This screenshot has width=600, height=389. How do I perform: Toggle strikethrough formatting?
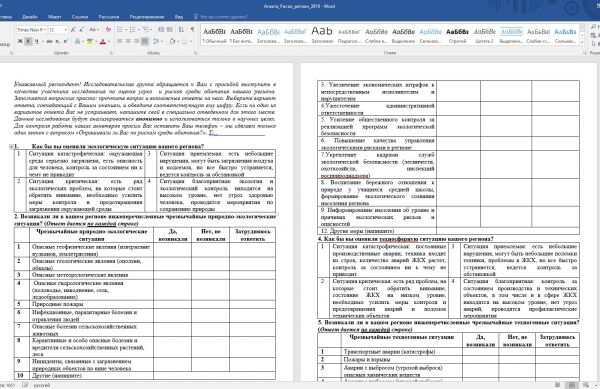pos(49,41)
